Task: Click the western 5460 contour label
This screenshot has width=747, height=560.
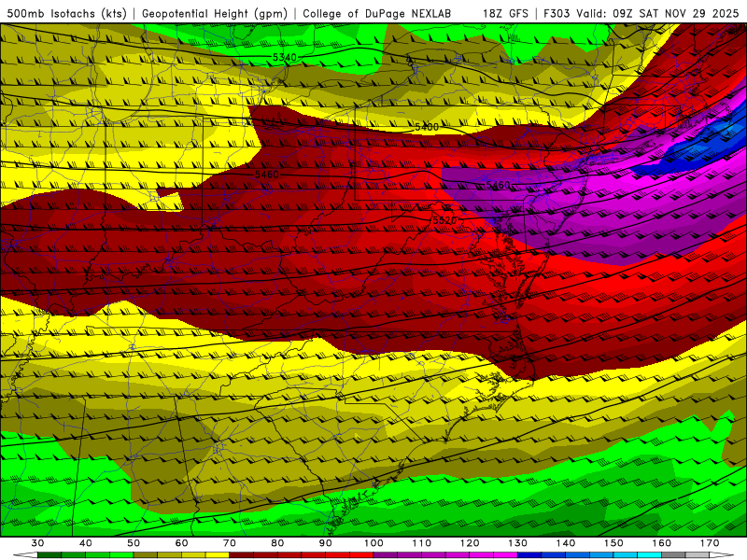Action: (266, 175)
